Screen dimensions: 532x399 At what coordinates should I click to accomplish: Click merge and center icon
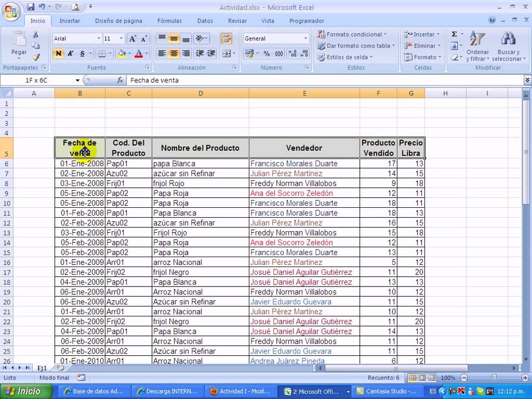coord(226,53)
